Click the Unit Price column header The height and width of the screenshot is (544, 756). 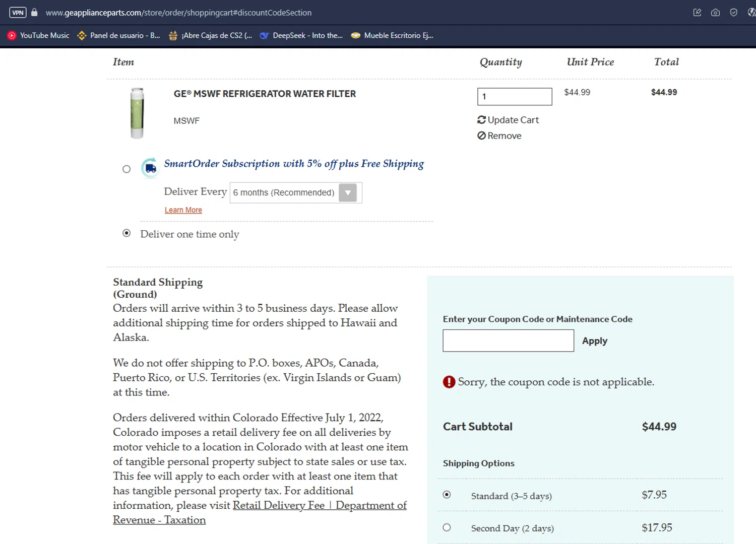[590, 62]
